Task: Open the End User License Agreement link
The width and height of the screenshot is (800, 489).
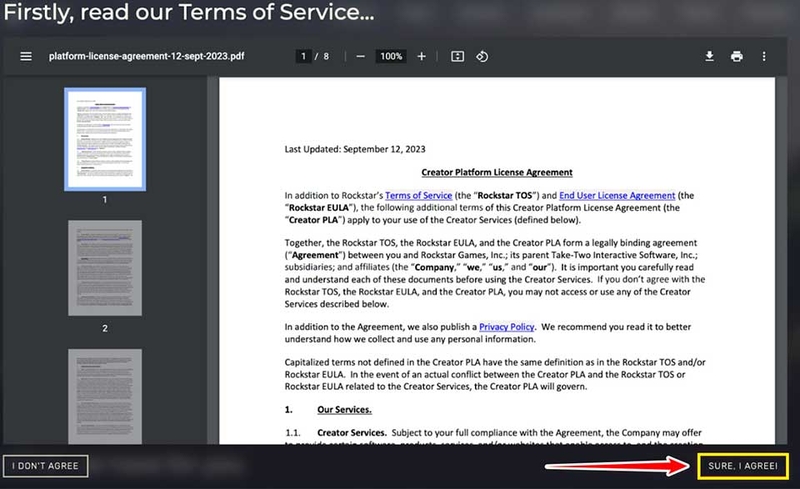Action: point(617,195)
